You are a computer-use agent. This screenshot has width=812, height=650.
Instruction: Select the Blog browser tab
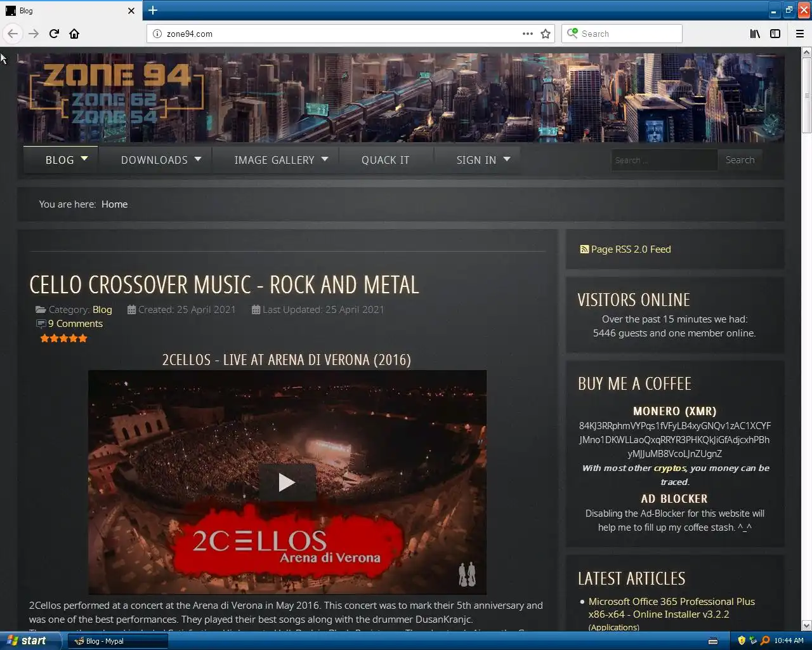(x=70, y=11)
